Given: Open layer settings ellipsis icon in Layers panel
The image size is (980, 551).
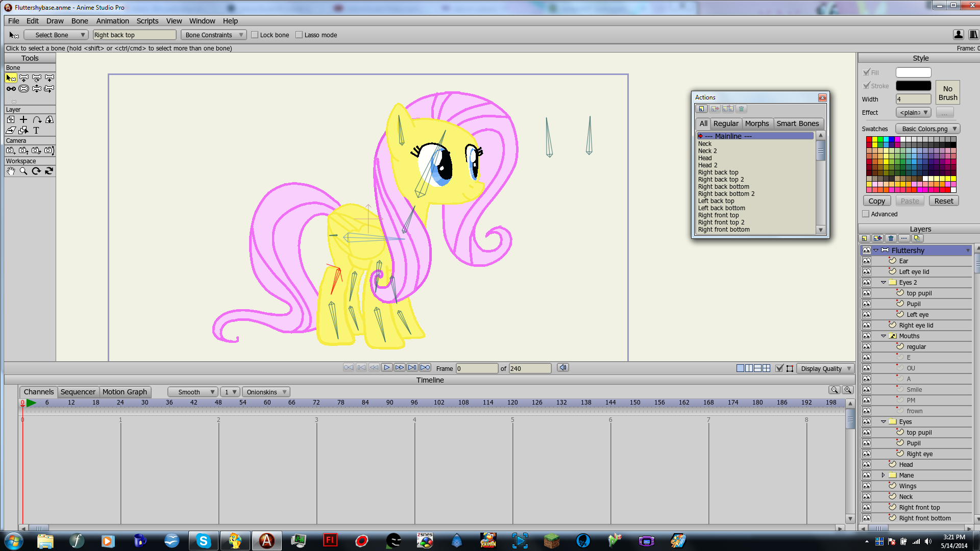Looking at the screenshot, I should pos(904,238).
